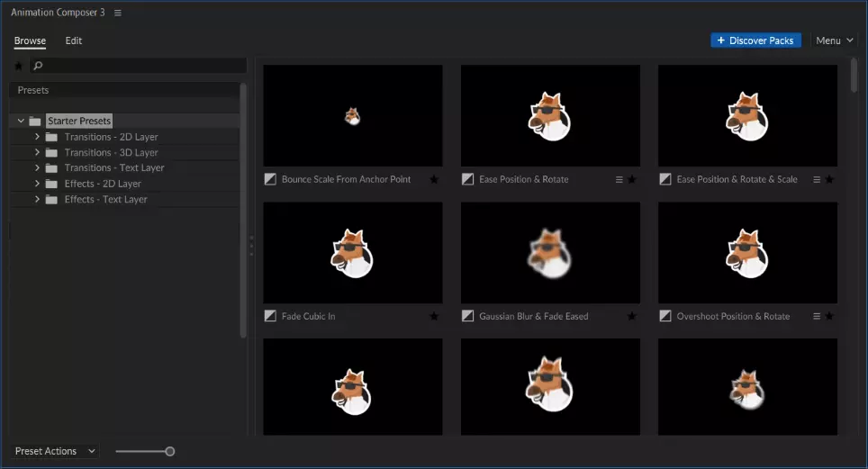Click the Transitions - 3D Layer folder icon
This screenshot has width=868, height=469.
[51, 152]
